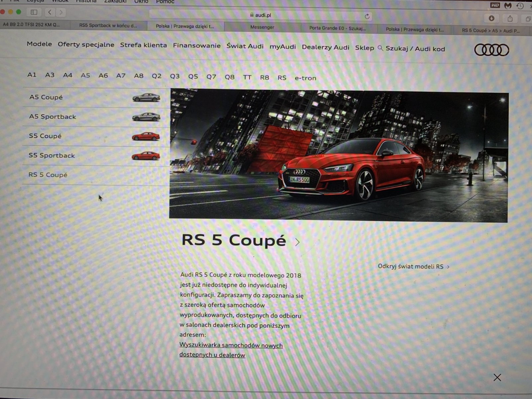Select the A4 model family
532x399 pixels.
(x=68, y=75)
